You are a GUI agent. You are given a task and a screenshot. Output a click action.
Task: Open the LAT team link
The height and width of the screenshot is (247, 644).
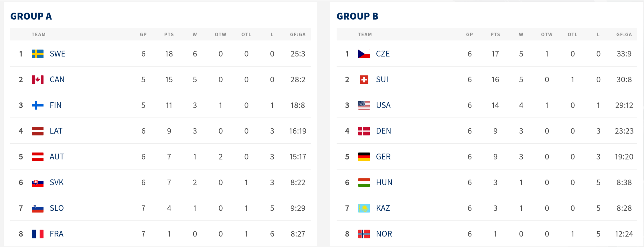56,131
